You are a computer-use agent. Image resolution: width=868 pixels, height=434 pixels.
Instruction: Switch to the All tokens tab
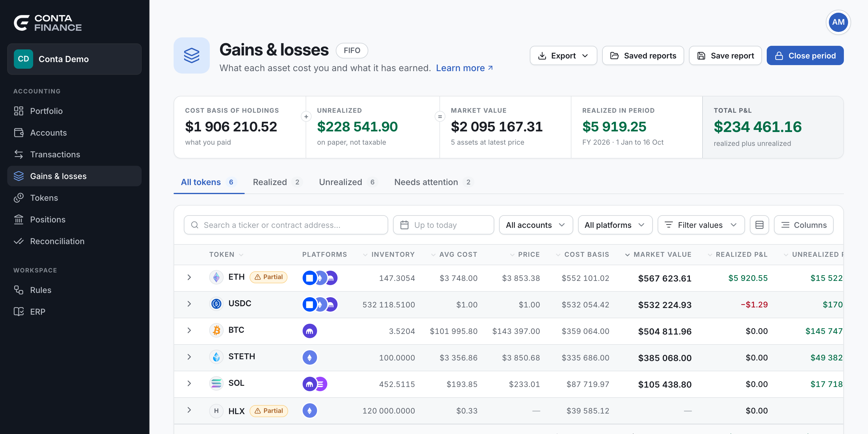[x=209, y=182]
